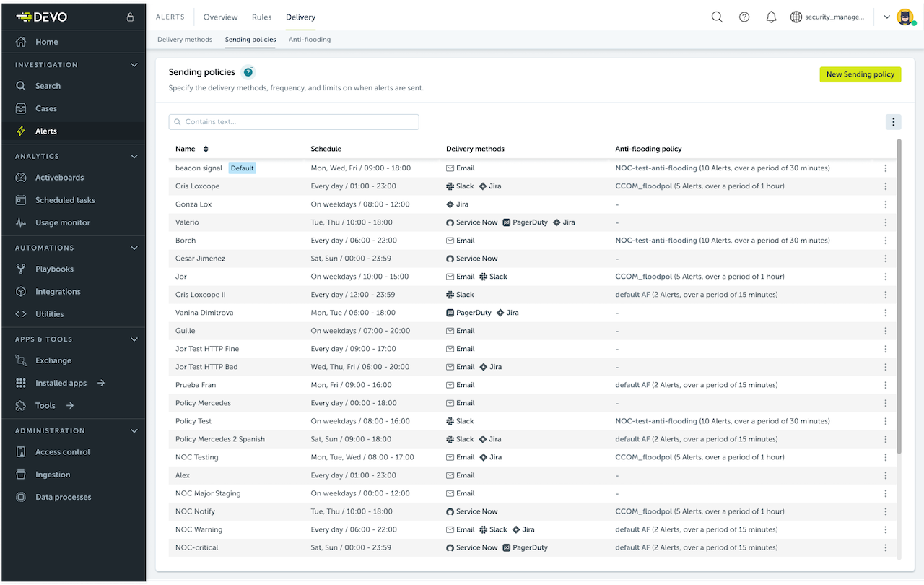This screenshot has height=585, width=924.
Task: Open the Search magnifier icon in top bar
Action: point(717,16)
